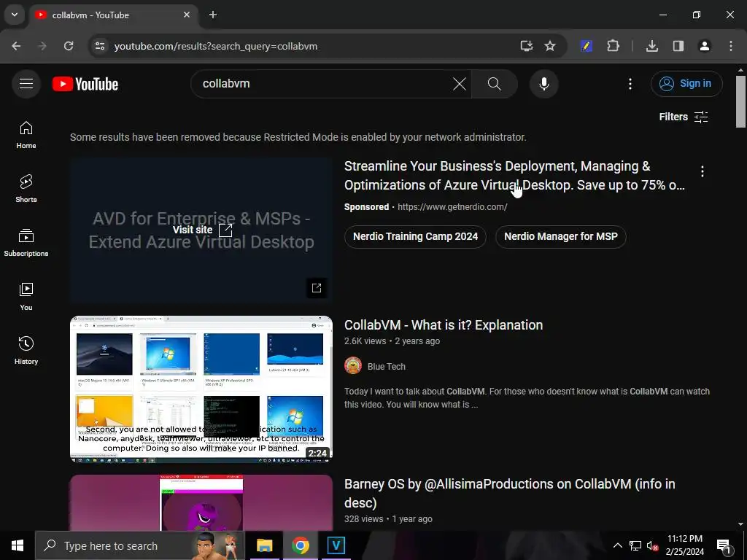This screenshot has width=747, height=560.
Task: Go back in browser
Action: click(x=16, y=46)
